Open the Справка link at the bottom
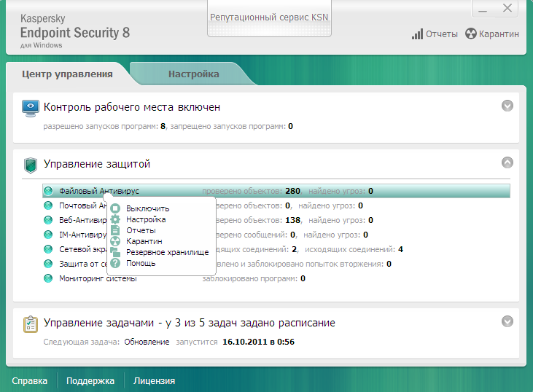 coord(30,381)
